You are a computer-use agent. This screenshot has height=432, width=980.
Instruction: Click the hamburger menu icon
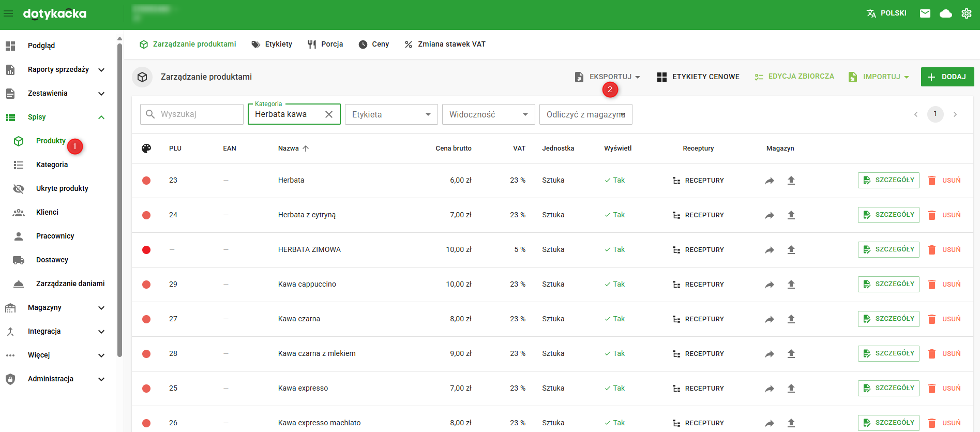click(x=9, y=13)
